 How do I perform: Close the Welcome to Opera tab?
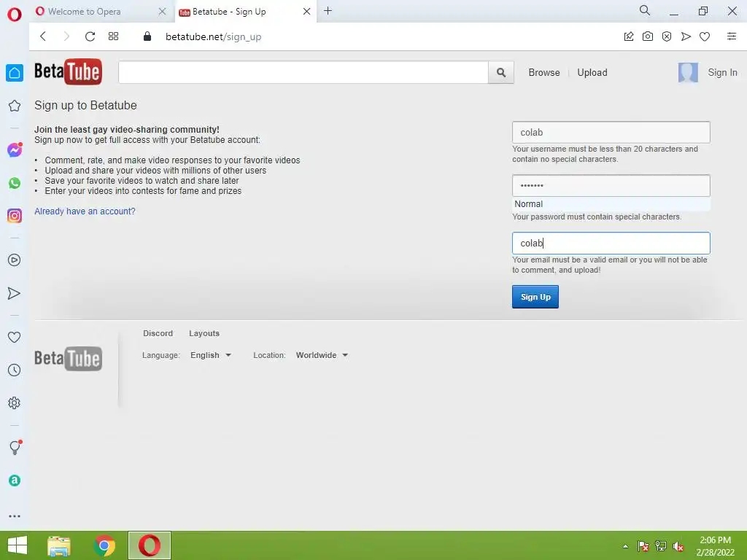tap(162, 12)
